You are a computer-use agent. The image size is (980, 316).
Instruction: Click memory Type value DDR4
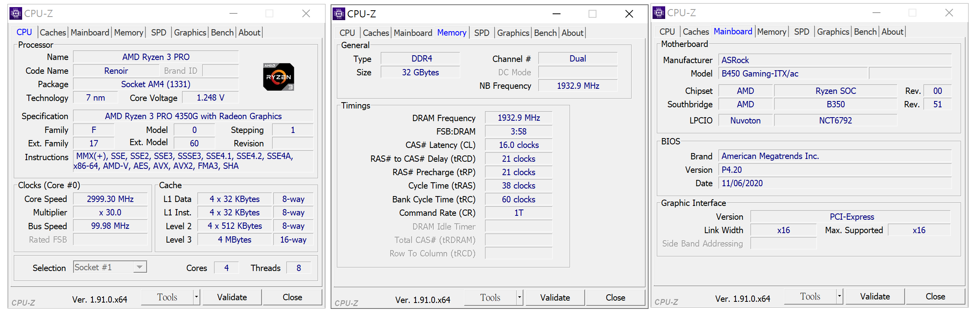click(x=420, y=58)
